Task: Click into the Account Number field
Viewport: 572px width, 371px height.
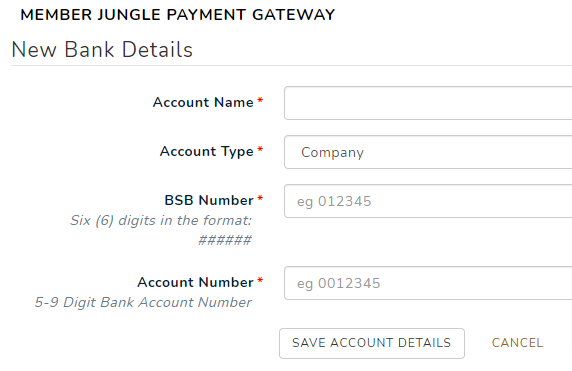Action: coord(428,283)
